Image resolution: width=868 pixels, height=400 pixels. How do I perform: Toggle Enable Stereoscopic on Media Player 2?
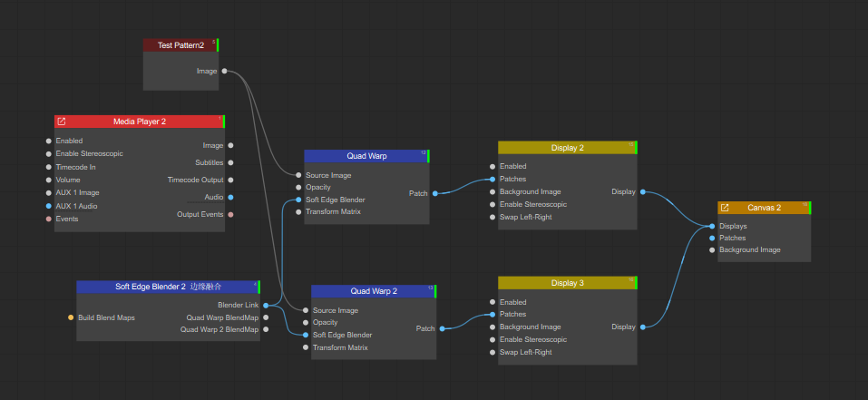[49, 154]
